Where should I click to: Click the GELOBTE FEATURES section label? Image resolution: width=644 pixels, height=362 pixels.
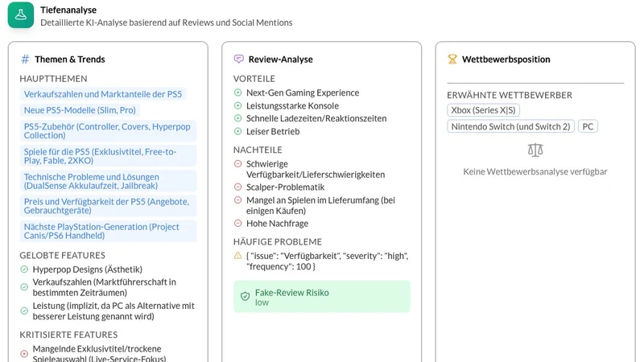point(63,255)
